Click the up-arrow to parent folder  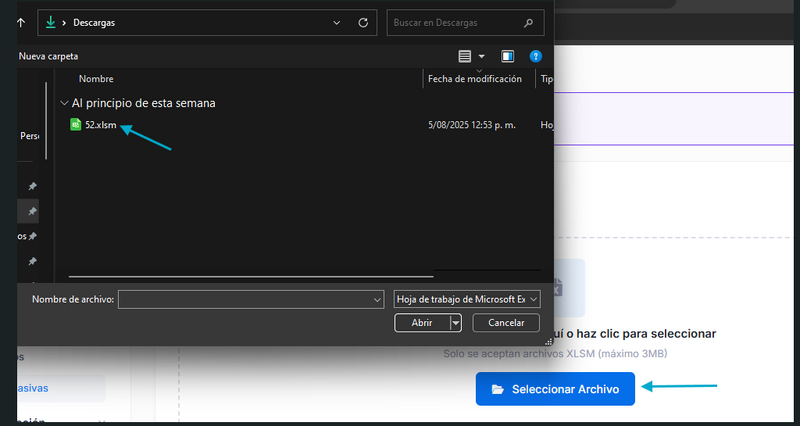coord(21,22)
